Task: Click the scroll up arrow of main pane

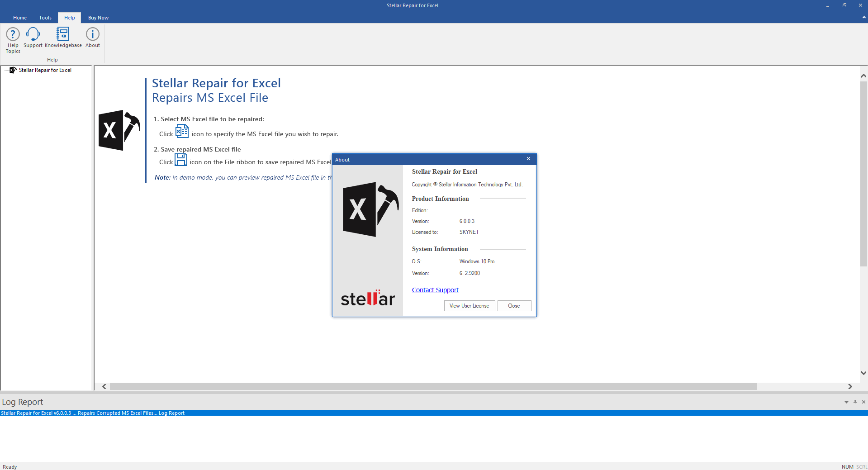Action: [x=863, y=76]
